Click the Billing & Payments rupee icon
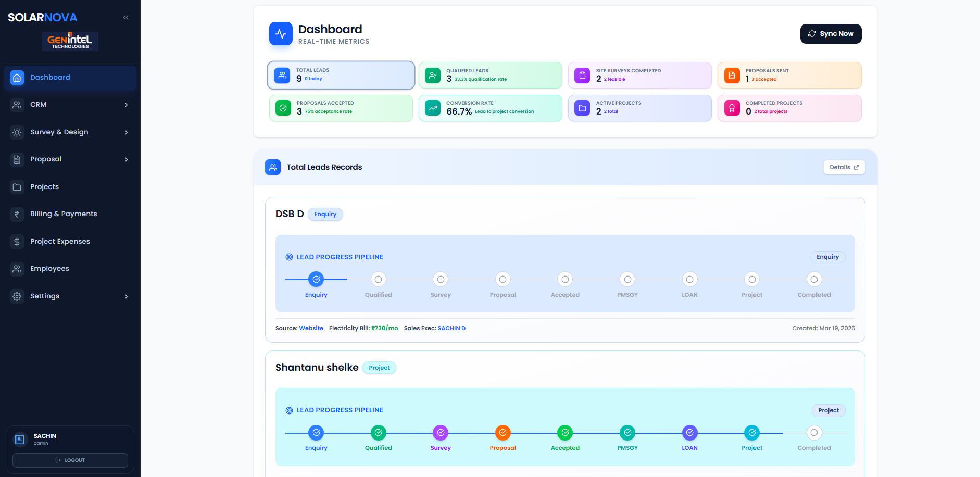 click(17, 214)
